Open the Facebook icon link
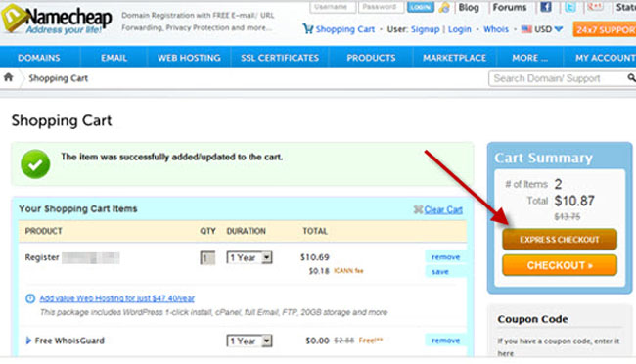 pyautogui.click(x=546, y=7)
